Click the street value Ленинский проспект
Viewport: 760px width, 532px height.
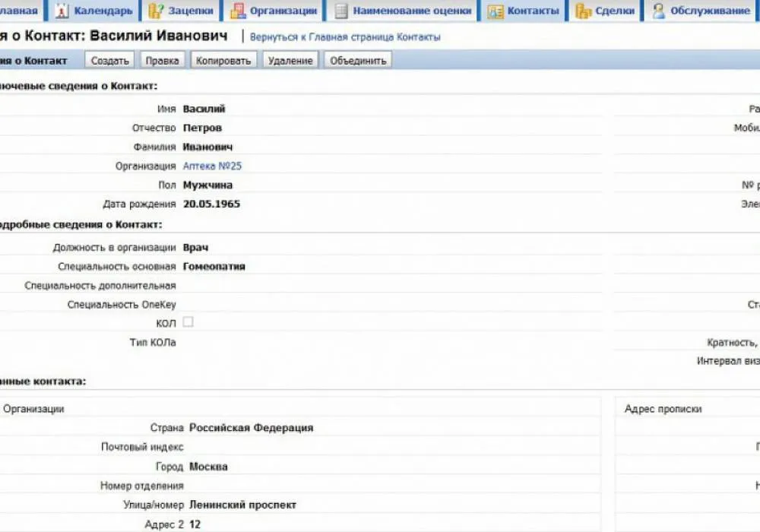click(243, 505)
